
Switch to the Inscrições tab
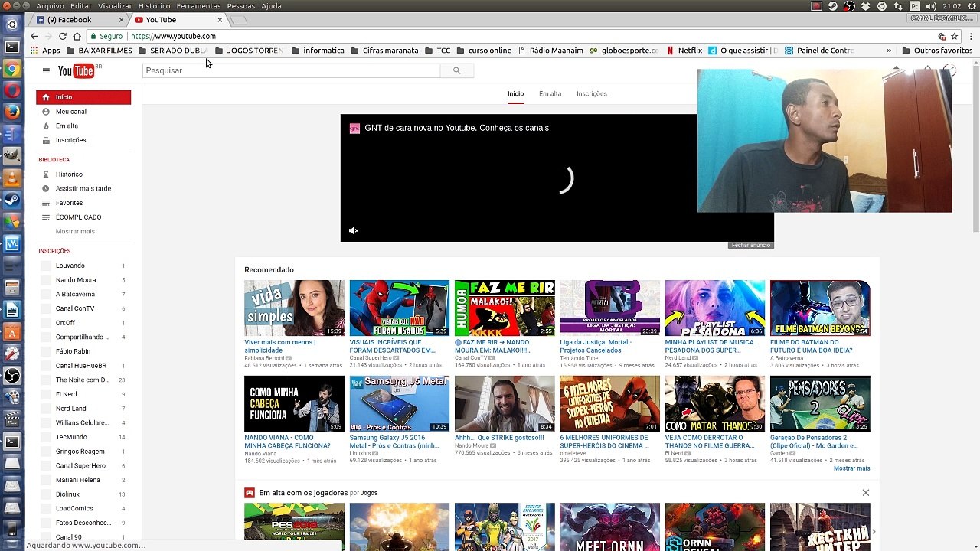pyautogui.click(x=592, y=93)
